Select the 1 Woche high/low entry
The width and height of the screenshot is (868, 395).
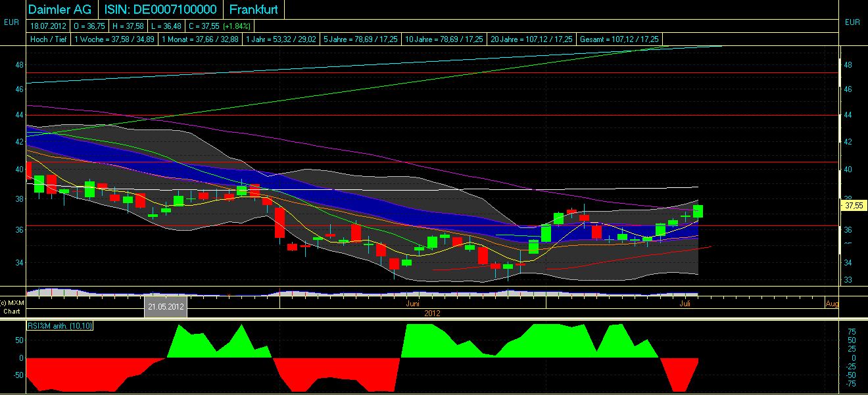114,39
